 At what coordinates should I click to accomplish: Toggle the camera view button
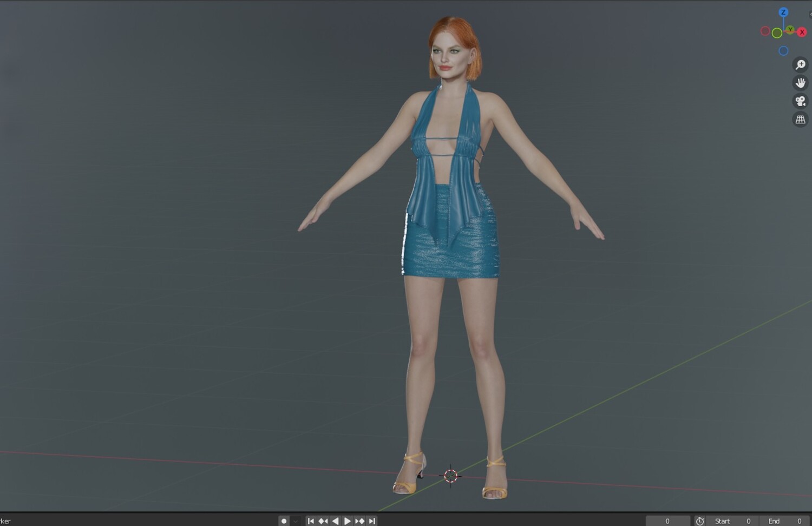pyautogui.click(x=800, y=101)
